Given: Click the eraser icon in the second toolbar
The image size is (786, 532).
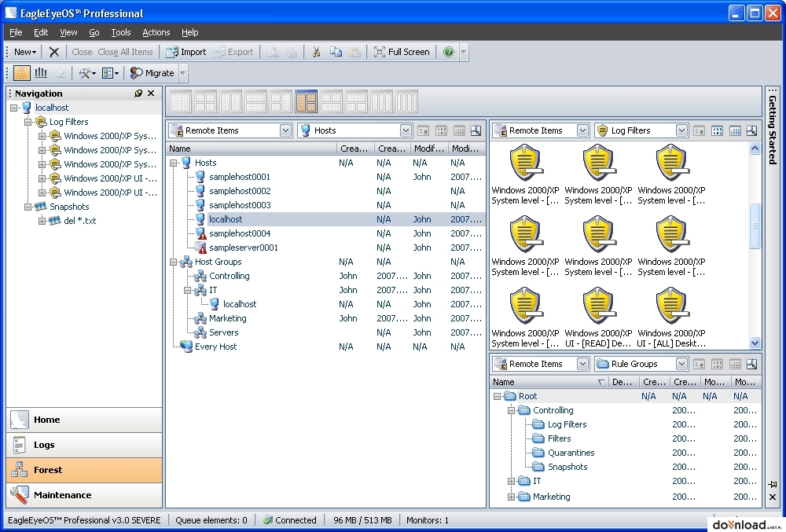Looking at the screenshot, I should pyautogui.click(x=60, y=73).
